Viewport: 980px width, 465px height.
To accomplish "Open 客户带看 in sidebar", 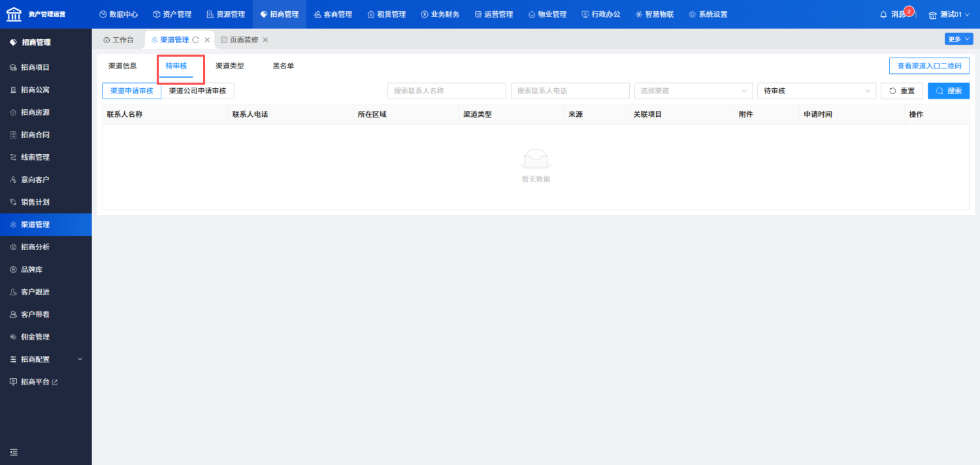I will point(46,314).
